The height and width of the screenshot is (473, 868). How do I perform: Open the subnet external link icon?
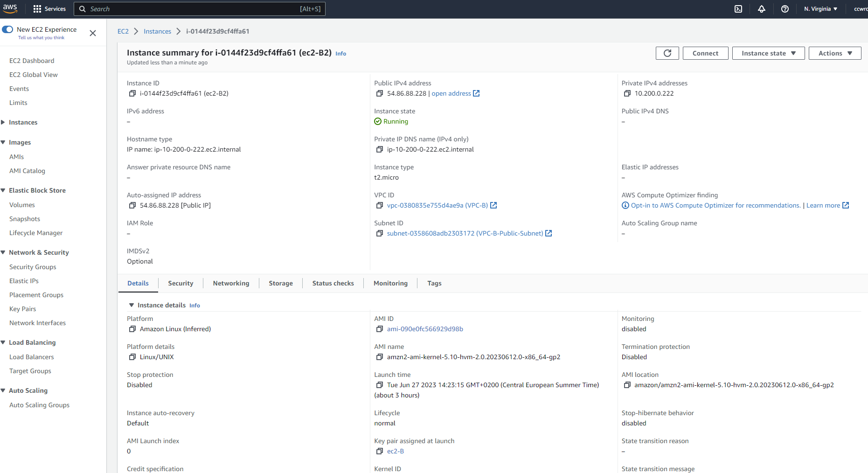coord(549,233)
